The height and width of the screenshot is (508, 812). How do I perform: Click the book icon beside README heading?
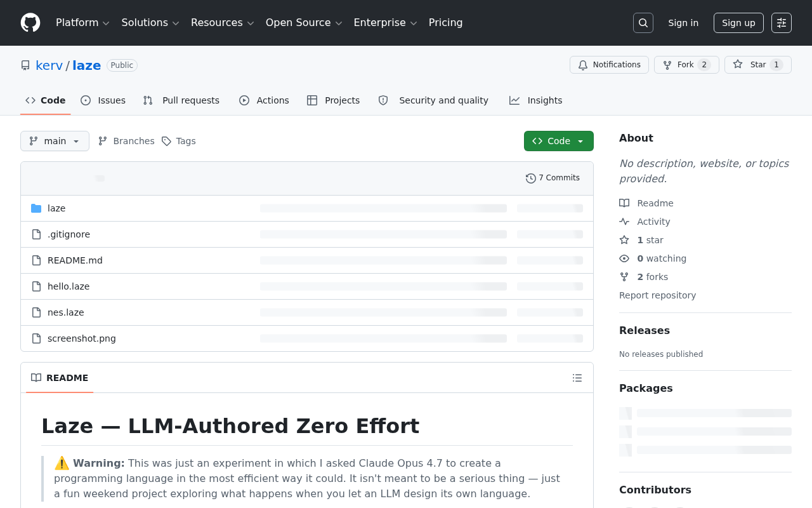coord(36,378)
